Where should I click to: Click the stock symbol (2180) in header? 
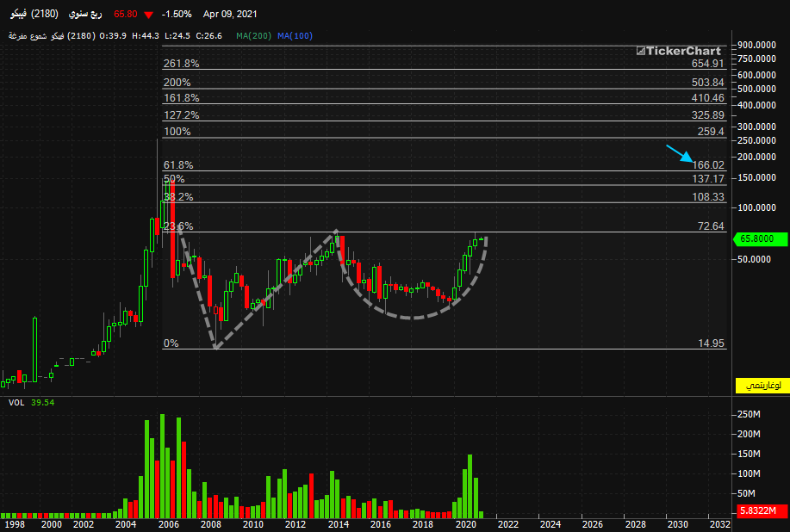(44, 14)
